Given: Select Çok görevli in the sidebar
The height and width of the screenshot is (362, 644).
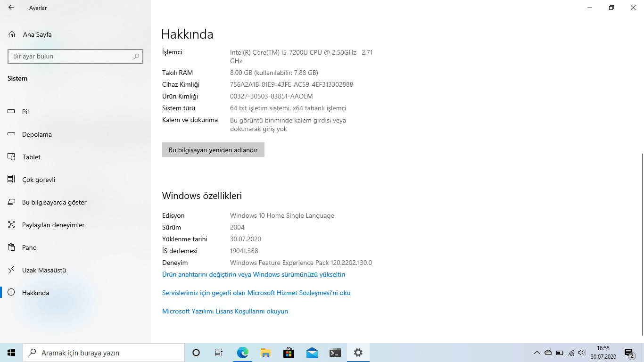Looking at the screenshot, I should 75,180.
